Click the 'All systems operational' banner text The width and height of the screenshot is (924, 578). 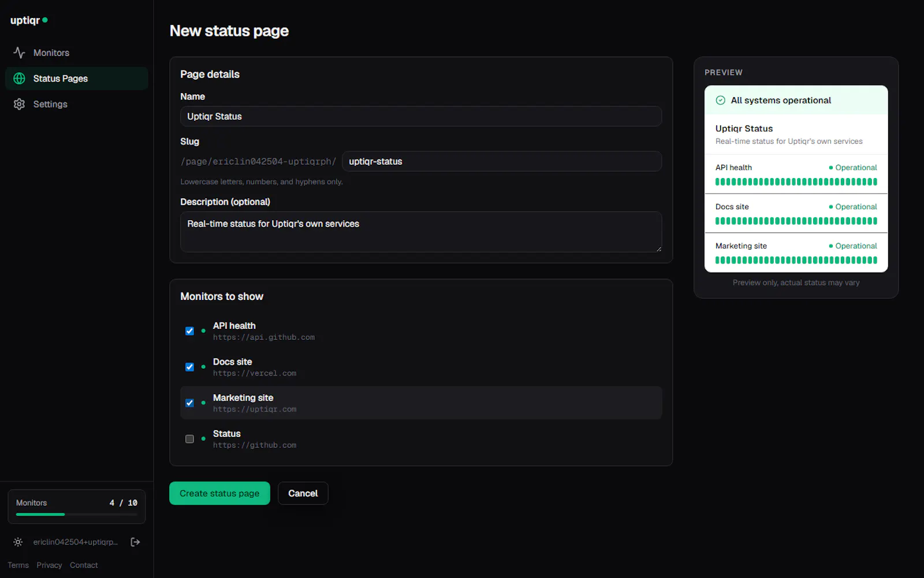(x=781, y=100)
